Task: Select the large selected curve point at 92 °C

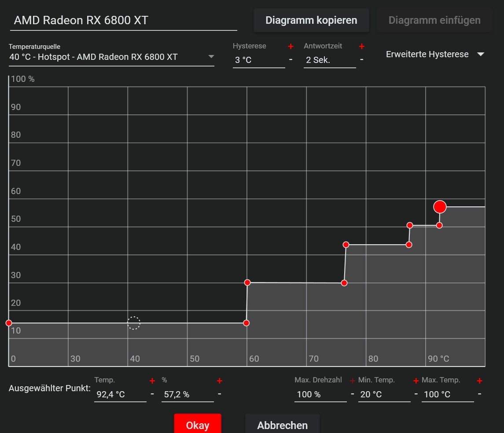Action: point(440,207)
